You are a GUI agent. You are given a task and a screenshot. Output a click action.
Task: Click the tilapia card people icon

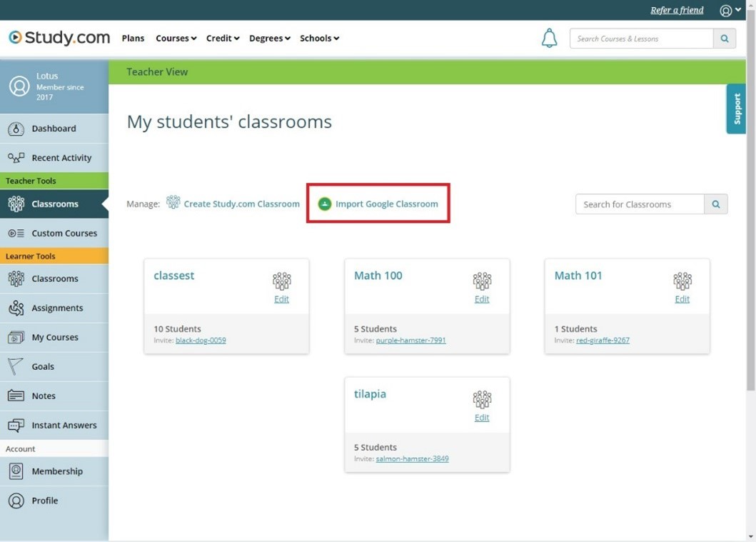click(482, 400)
